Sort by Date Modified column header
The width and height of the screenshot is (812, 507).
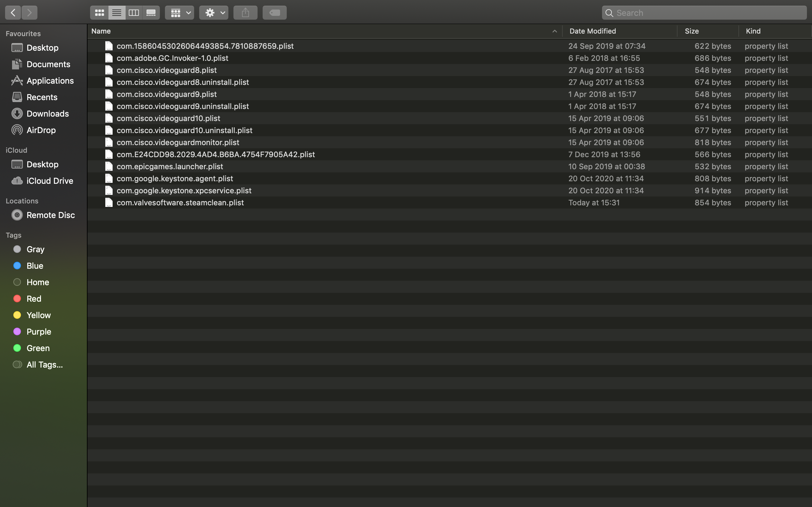pyautogui.click(x=593, y=31)
